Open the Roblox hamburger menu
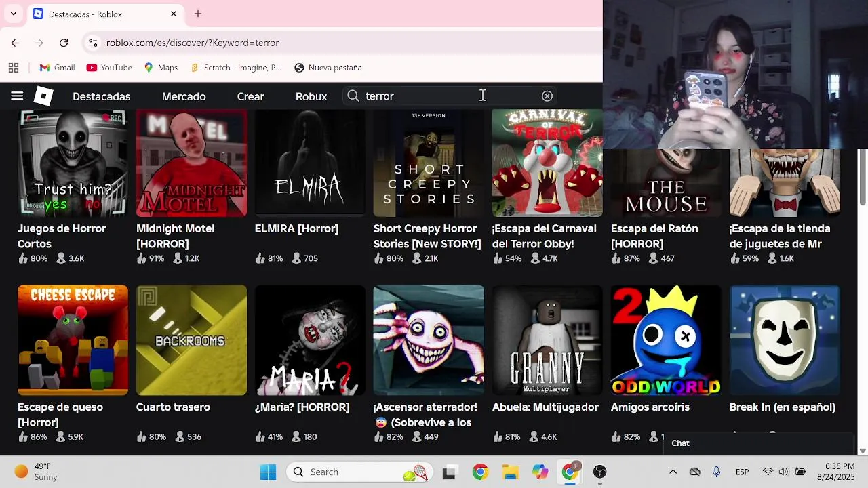 (17, 96)
